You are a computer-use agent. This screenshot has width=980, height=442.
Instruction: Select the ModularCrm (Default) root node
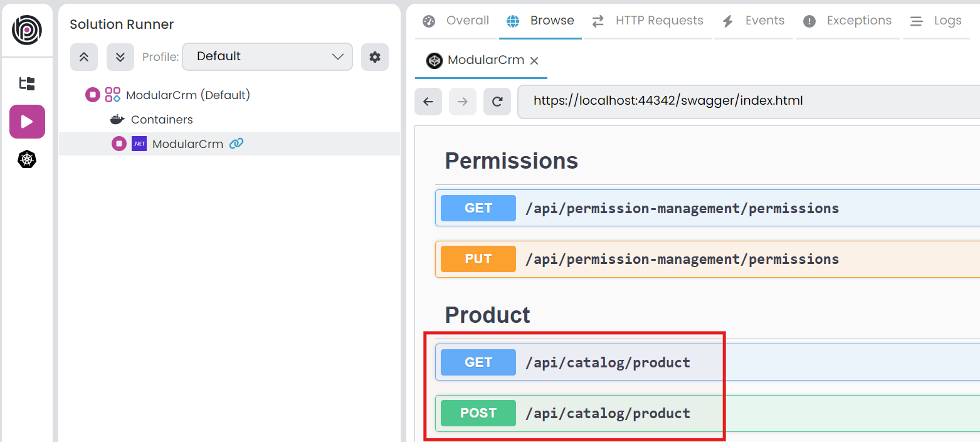(x=188, y=94)
